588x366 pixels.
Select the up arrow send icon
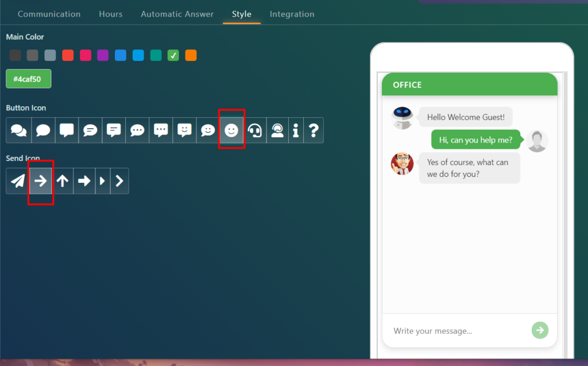pos(63,181)
